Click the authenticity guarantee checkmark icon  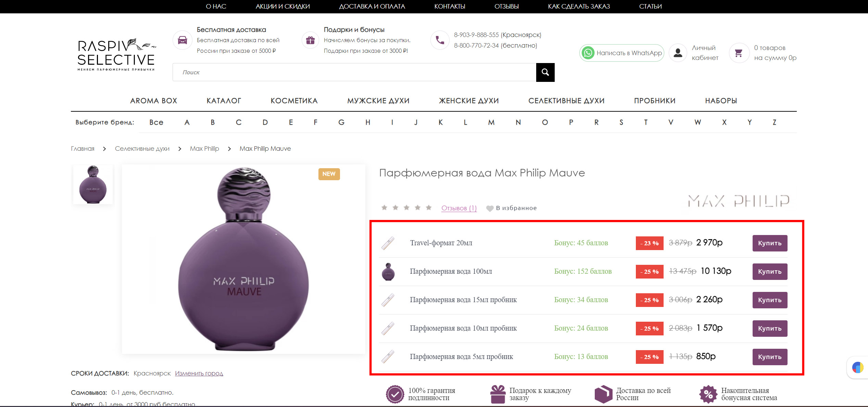click(395, 394)
